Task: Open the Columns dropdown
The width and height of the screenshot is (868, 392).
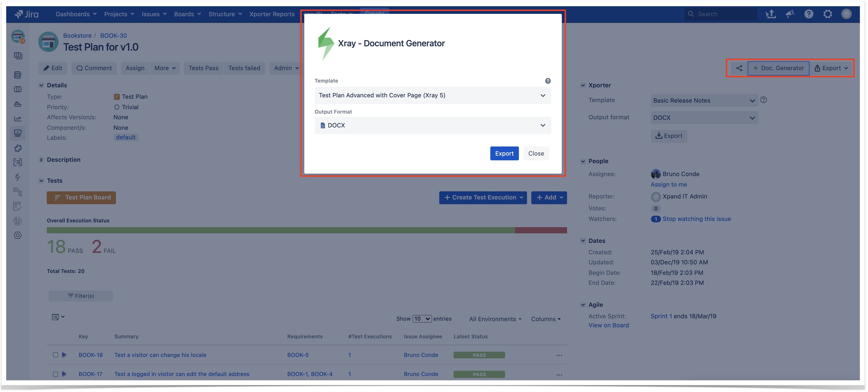Action: coord(546,319)
